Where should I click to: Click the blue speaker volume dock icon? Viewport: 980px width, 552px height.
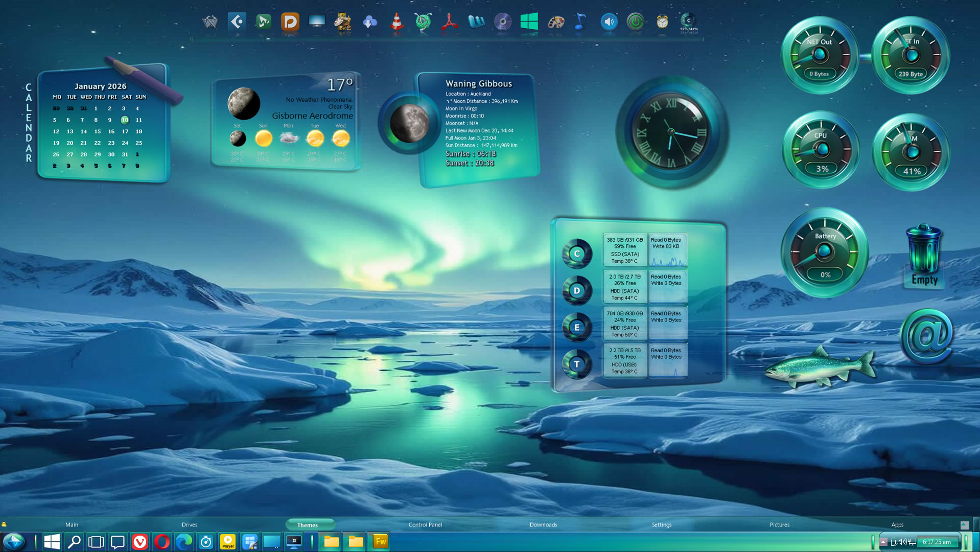point(609,22)
